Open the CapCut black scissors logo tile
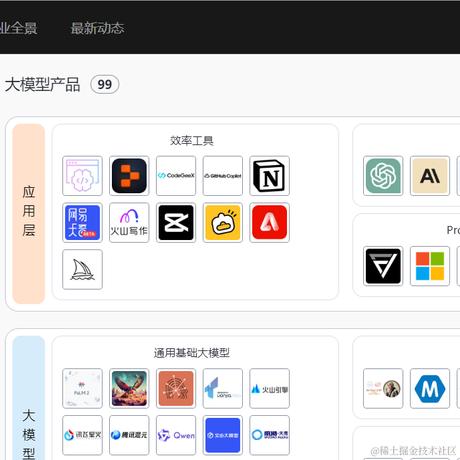Image resolution: width=460 pixels, height=460 pixels. [176, 222]
